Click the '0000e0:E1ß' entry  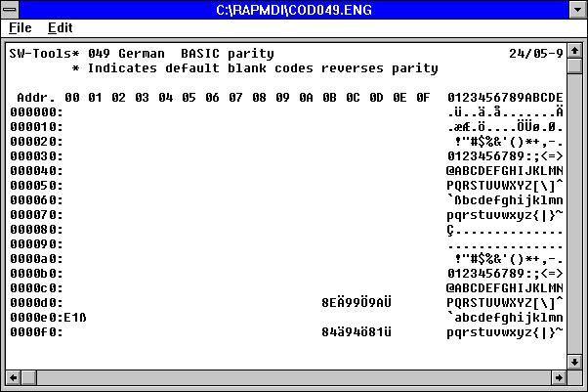pos(48,318)
